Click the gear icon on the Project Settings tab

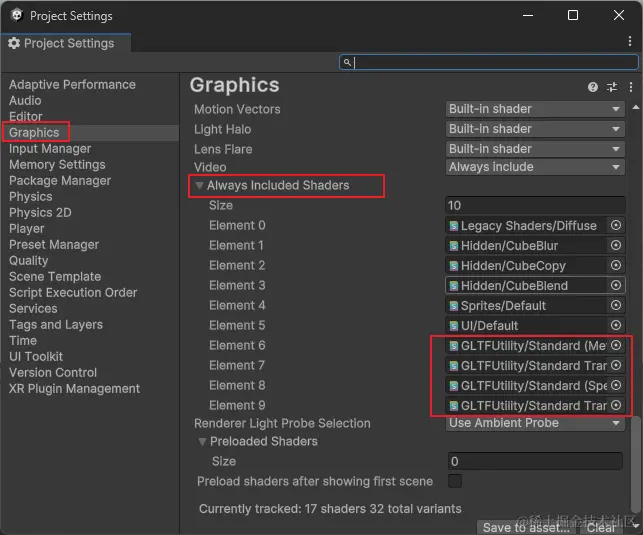pos(14,43)
